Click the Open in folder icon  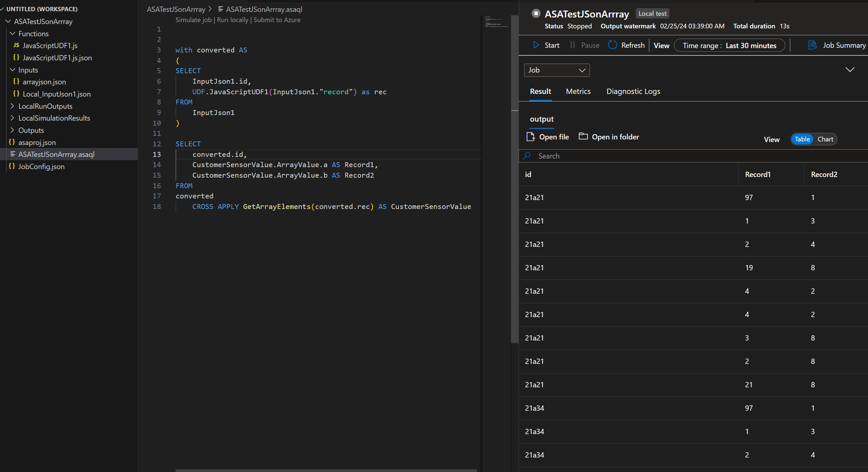tap(583, 136)
